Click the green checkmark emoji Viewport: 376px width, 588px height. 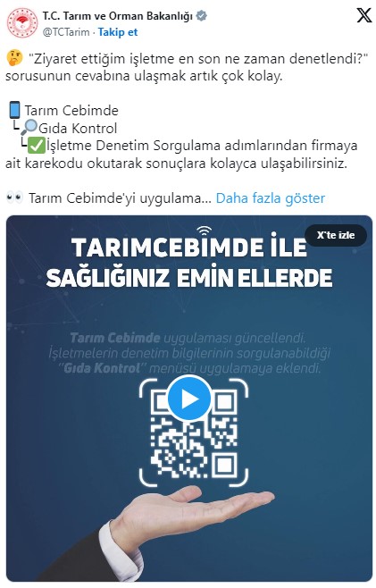37,146
